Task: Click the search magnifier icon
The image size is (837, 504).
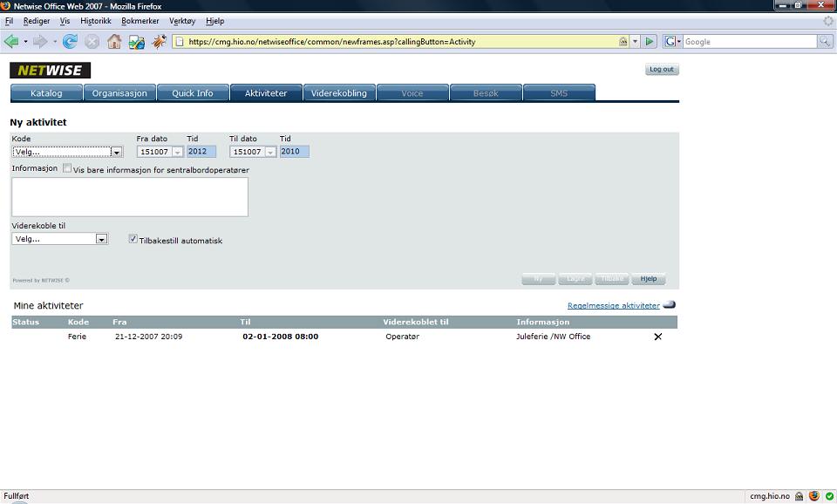Action: 825,42
